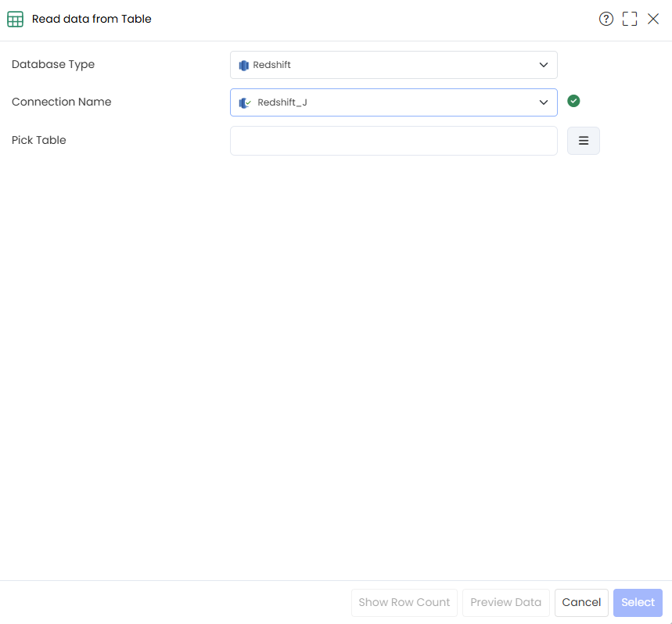672x624 pixels.
Task: Click the Pick Table label
Action: point(38,140)
